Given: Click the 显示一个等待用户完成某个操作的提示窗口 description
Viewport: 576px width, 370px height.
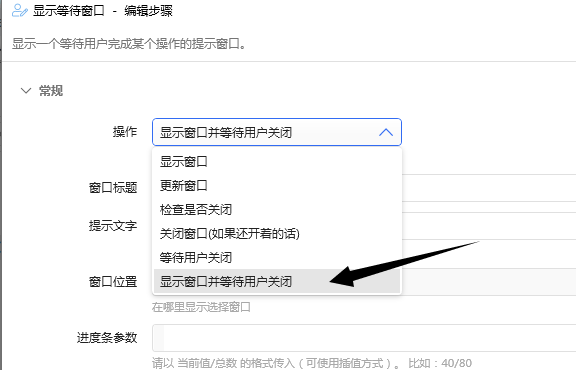Looking at the screenshot, I should [129, 44].
